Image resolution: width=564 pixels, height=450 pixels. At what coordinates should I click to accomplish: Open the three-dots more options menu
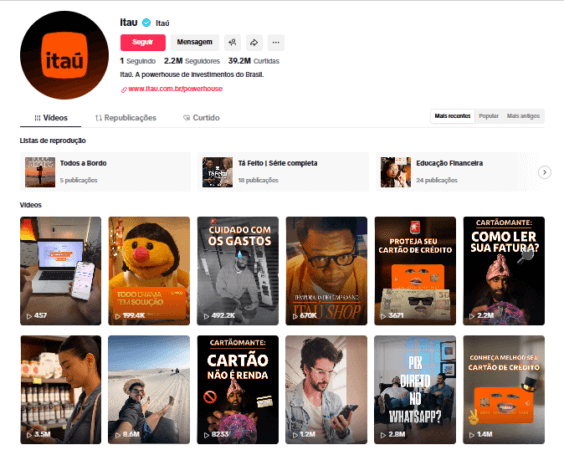click(276, 42)
